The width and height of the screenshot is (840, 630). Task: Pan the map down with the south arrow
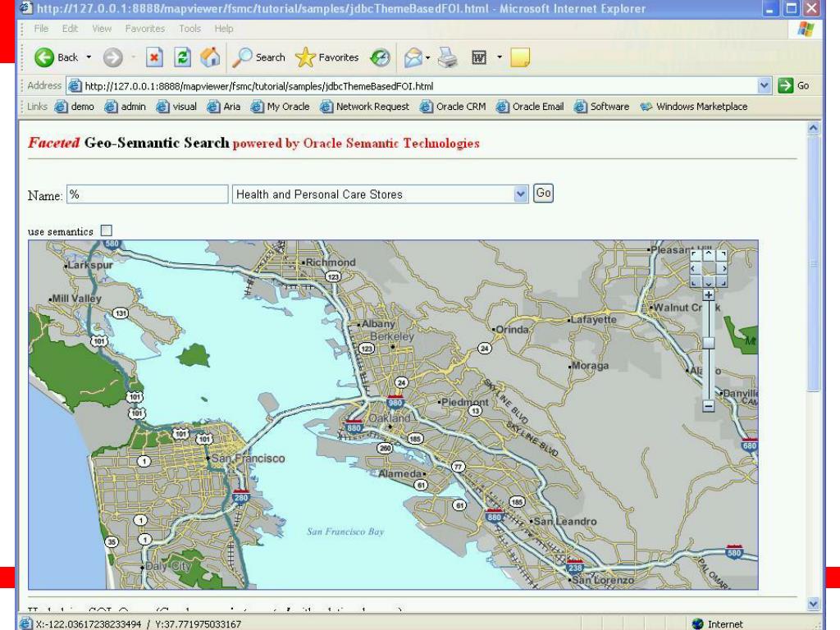tap(708, 282)
